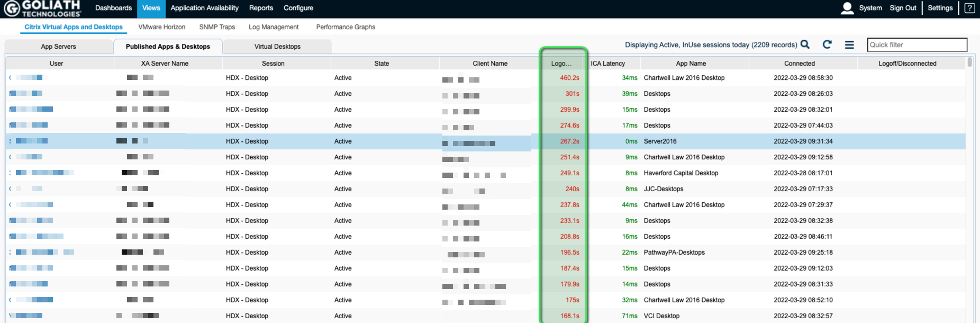Go to Log Management
980x323 pixels.
coord(274,27)
